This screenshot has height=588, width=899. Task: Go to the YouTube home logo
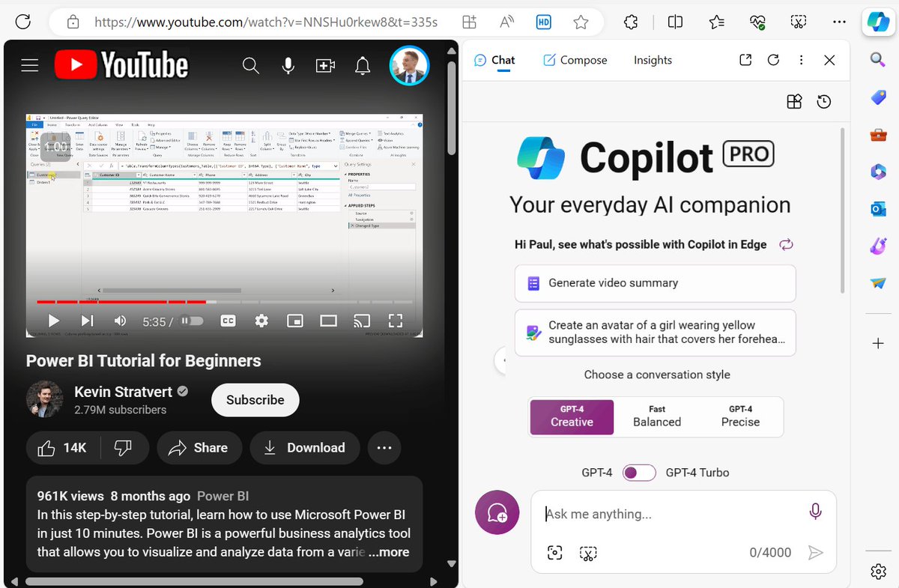click(x=121, y=66)
